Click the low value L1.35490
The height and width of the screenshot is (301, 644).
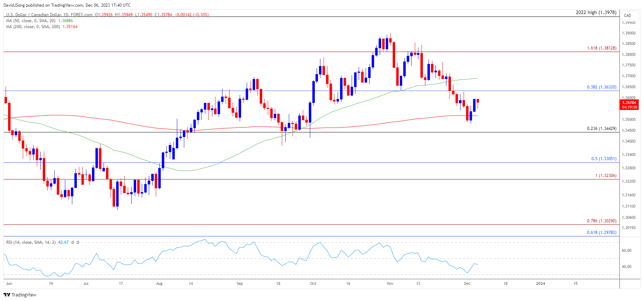144,15
